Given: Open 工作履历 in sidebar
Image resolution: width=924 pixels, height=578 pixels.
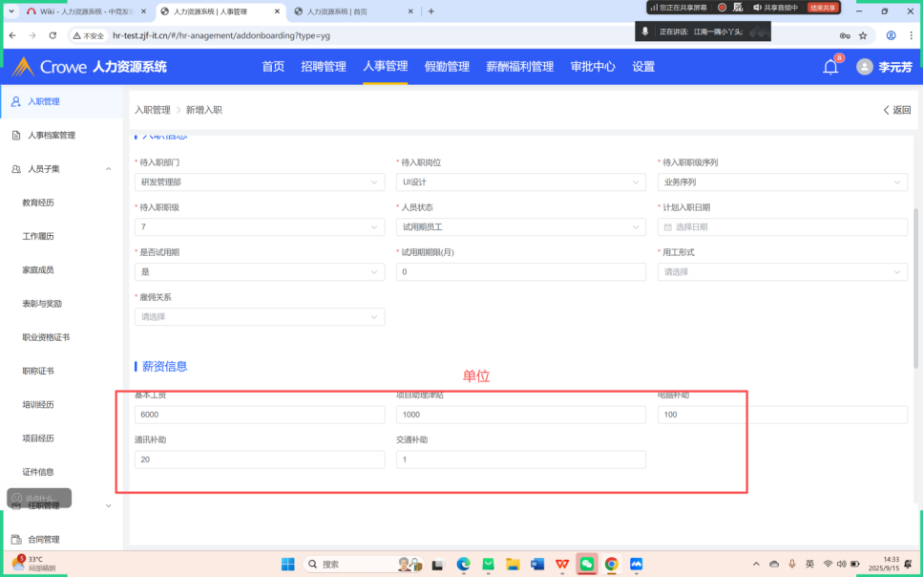Looking at the screenshot, I should 38,236.
